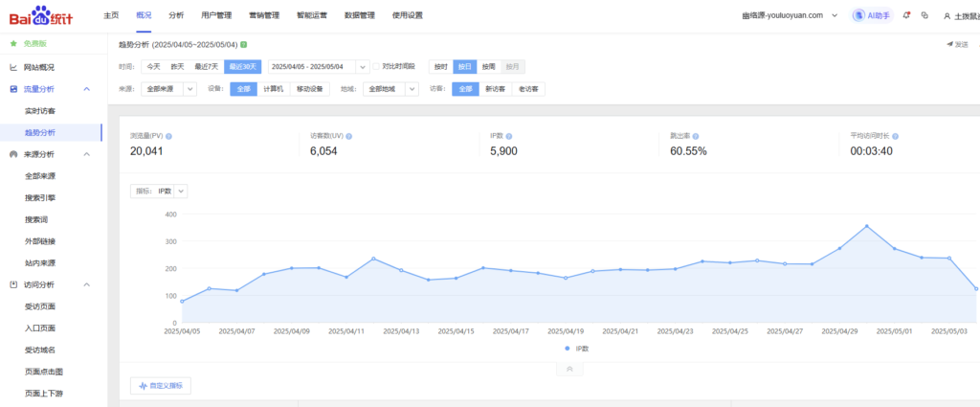Screen dimensions: 980x407
Task: Open 受访页面 in sidebar
Action: pos(40,306)
